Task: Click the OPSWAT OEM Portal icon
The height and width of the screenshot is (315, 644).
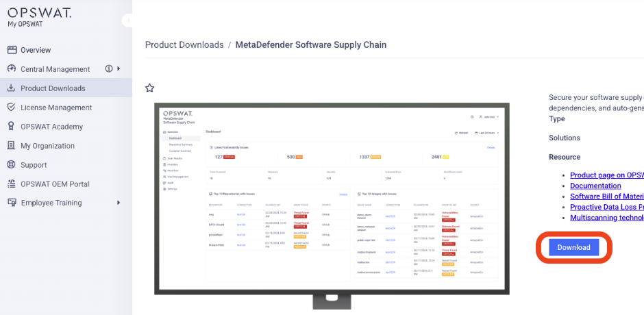Action: point(12,184)
